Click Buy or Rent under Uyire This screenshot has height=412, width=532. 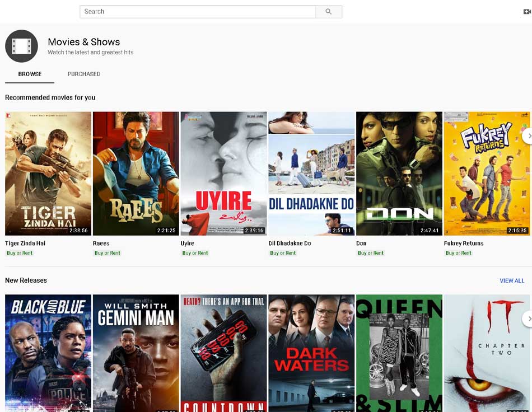tap(195, 253)
